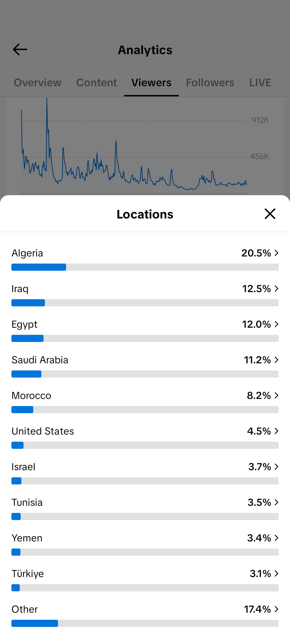Expand the Egypt row chevron

[276, 324]
